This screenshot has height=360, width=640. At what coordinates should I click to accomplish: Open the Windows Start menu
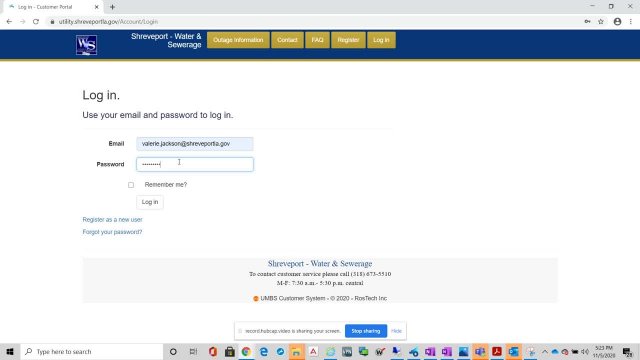click(x=10, y=351)
